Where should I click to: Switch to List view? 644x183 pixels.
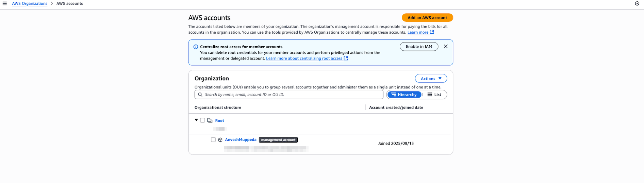pyautogui.click(x=434, y=95)
